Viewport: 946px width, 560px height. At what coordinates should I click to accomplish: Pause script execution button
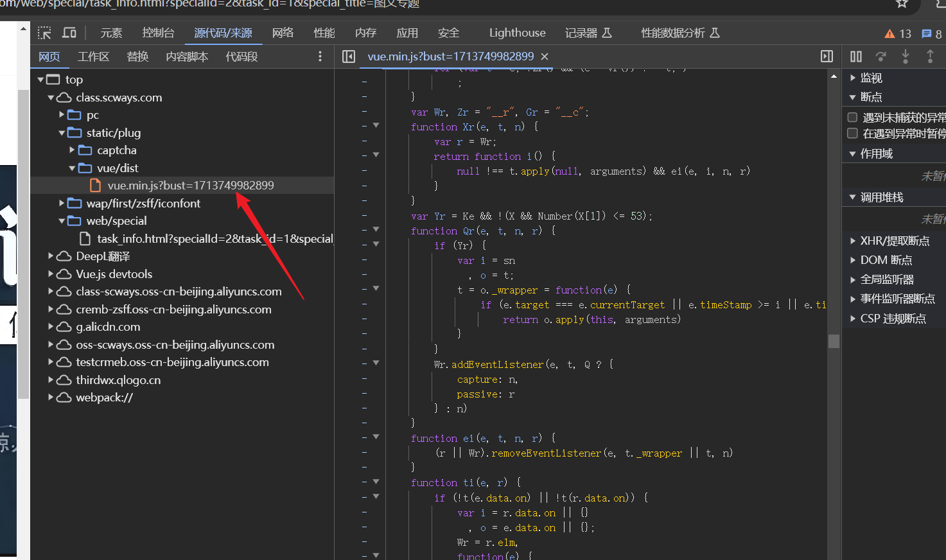(x=856, y=57)
